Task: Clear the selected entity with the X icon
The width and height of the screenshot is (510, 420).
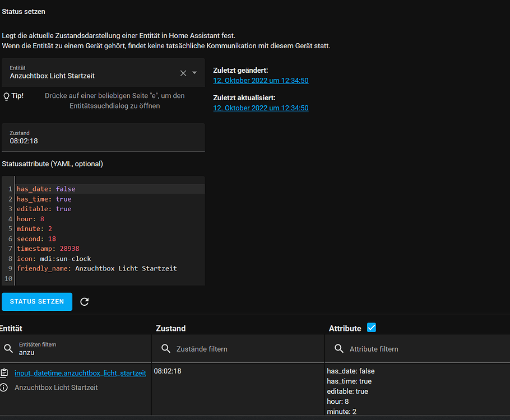Action: point(183,73)
